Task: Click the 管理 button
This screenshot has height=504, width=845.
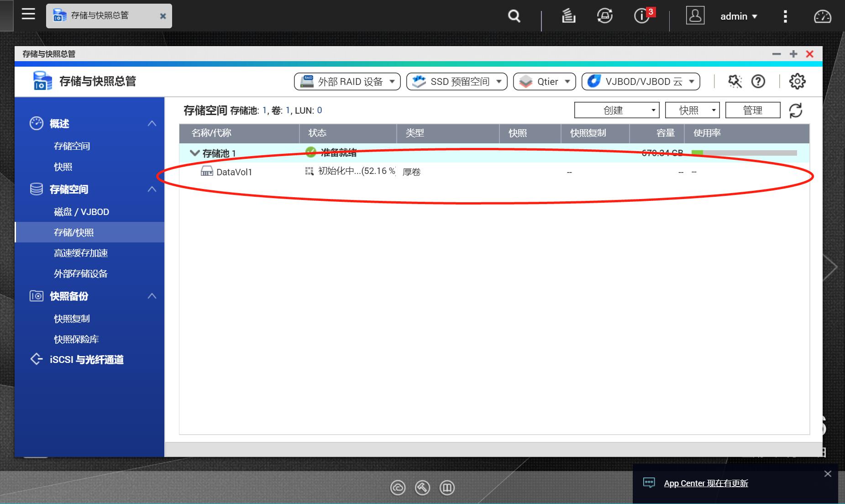Action: point(753,110)
